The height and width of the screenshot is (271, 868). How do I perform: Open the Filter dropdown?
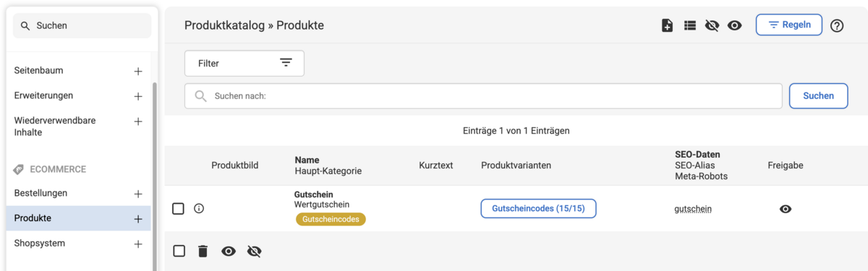244,63
